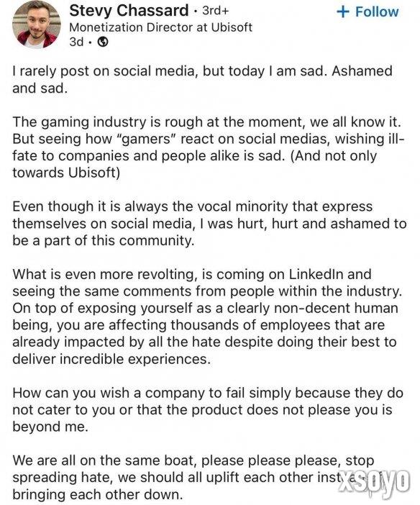Follow Stevy Chassard
The height and width of the screenshot is (505, 420).
367,12
